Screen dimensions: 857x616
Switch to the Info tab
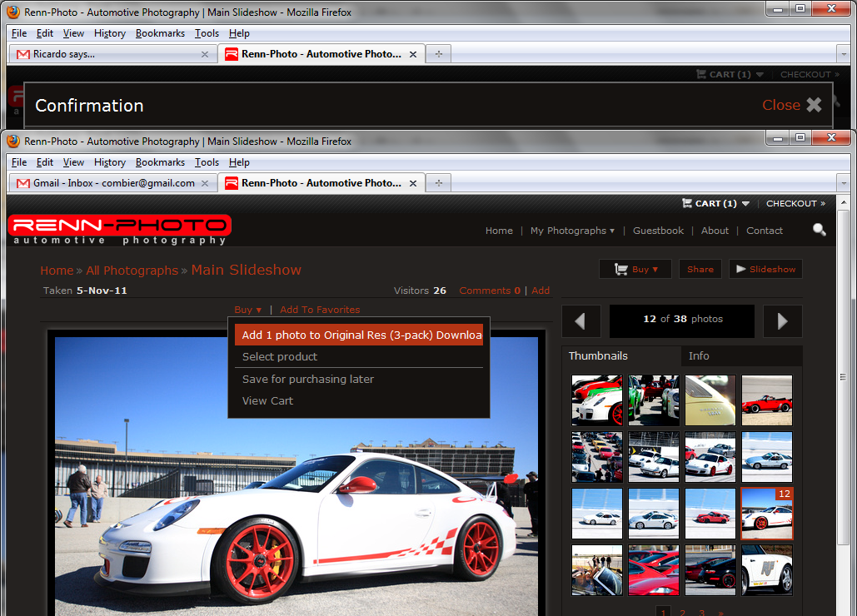coord(699,355)
